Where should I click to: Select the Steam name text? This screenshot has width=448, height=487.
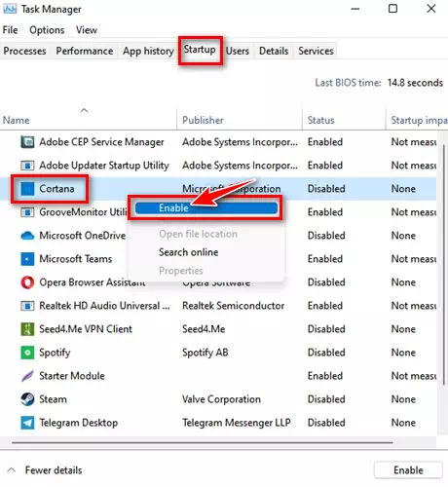[53, 399]
